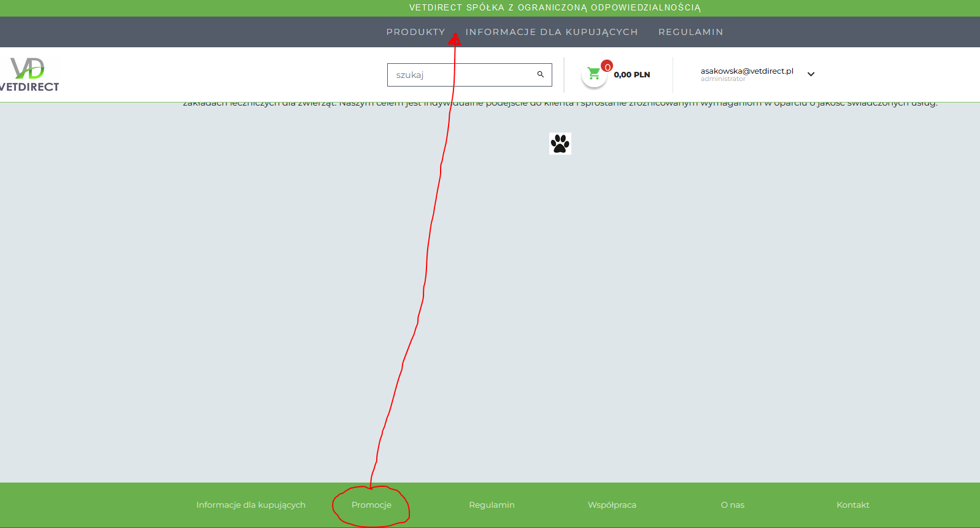Click the 'administrator' role label
Viewport: 980px width, 528px height.
[723, 79]
